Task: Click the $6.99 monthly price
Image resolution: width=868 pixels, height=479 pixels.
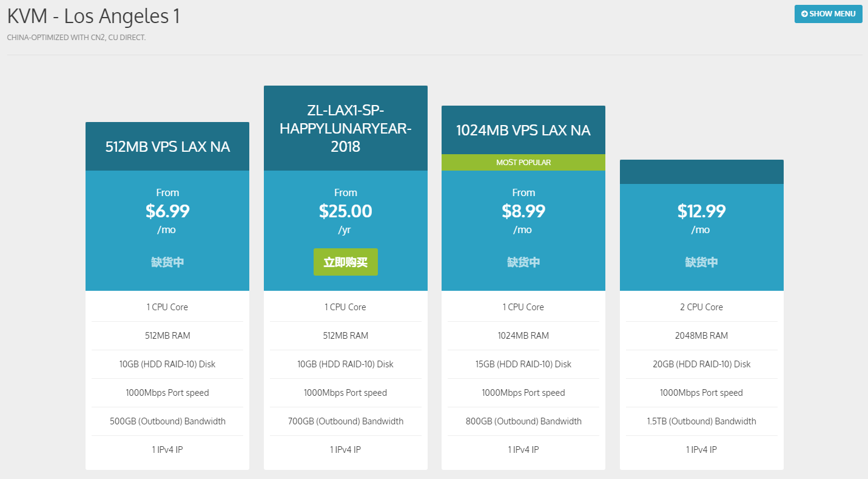Action: [167, 211]
